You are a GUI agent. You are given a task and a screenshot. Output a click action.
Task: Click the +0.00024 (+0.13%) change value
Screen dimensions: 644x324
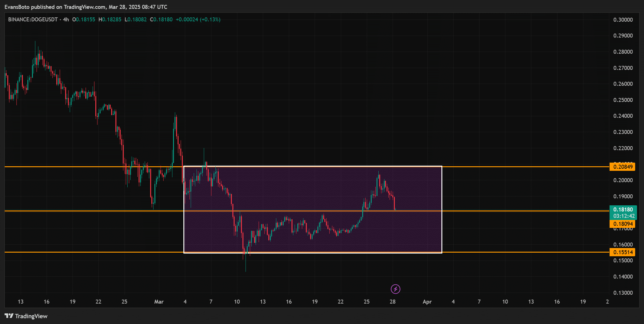198,20
